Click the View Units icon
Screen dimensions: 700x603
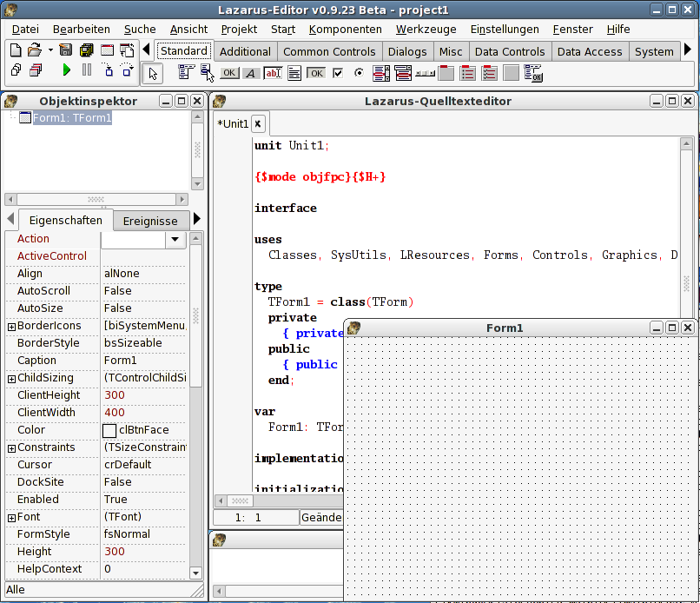[x=17, y=70]
